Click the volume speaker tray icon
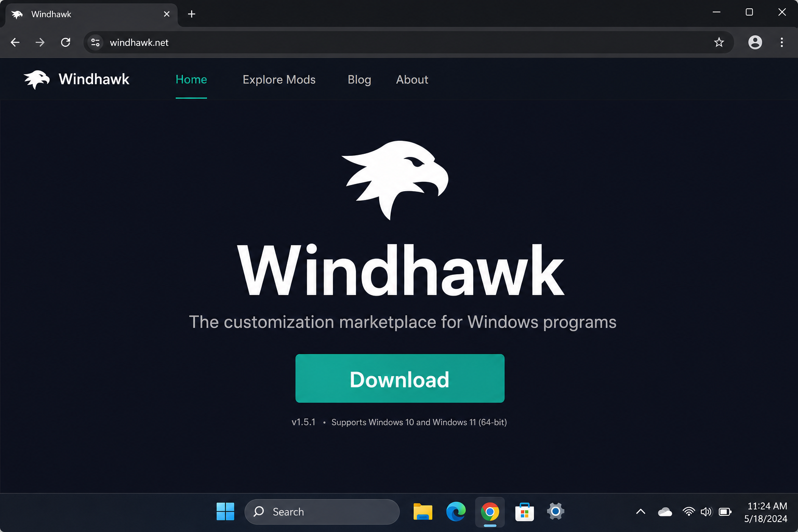The width and height of the screenshot is (798, 532). point(706,512)
